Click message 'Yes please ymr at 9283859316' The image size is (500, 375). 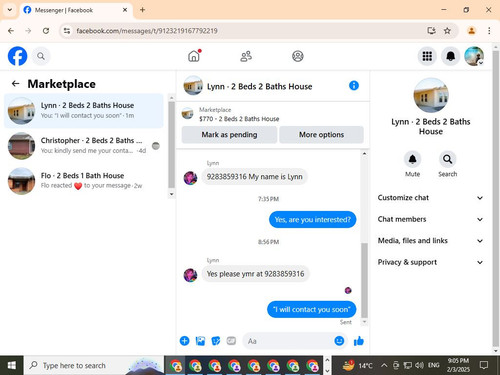point(255,274)
